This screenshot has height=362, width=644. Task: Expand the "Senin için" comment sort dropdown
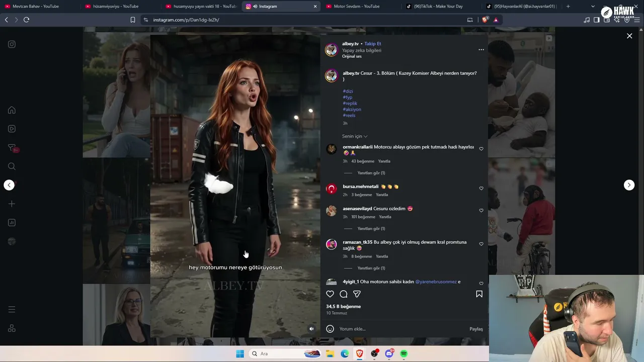[355, 136]
